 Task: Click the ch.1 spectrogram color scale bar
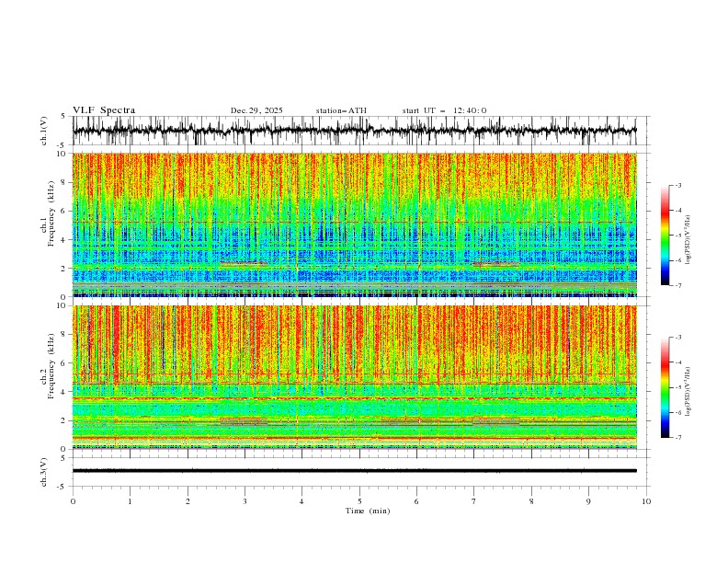(x=665, y=236)
